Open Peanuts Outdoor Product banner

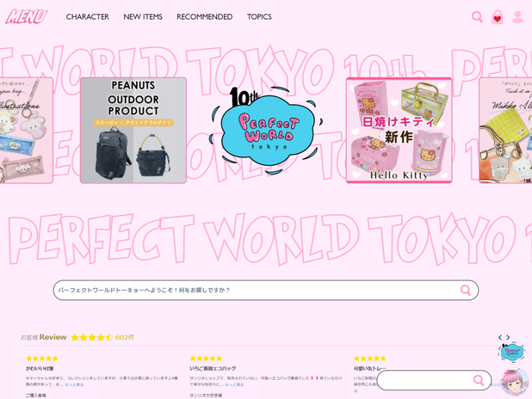click(133, 131)
